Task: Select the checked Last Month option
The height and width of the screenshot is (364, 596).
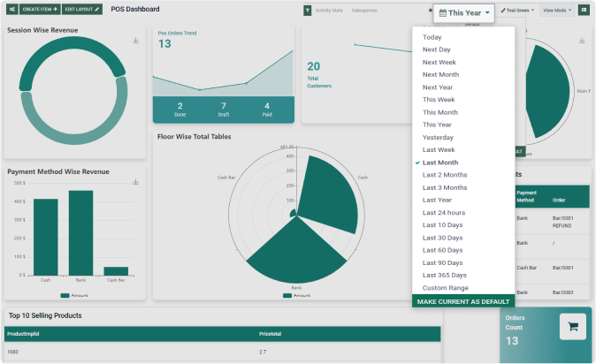Action: [439, 163]
